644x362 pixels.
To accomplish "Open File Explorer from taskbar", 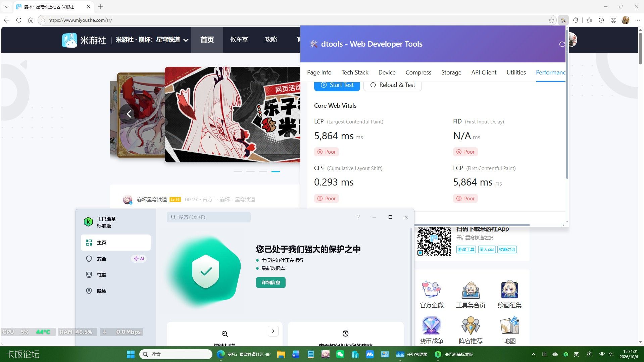I will [281, 354].
